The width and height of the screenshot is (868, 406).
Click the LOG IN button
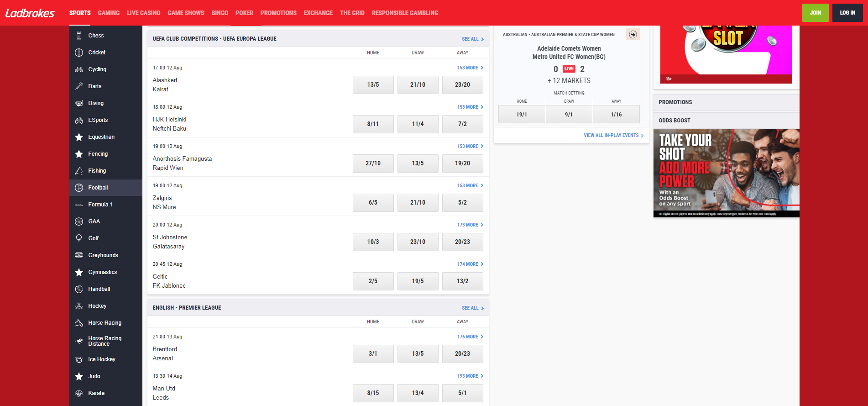pyautogui.click(x=847, y=13)
